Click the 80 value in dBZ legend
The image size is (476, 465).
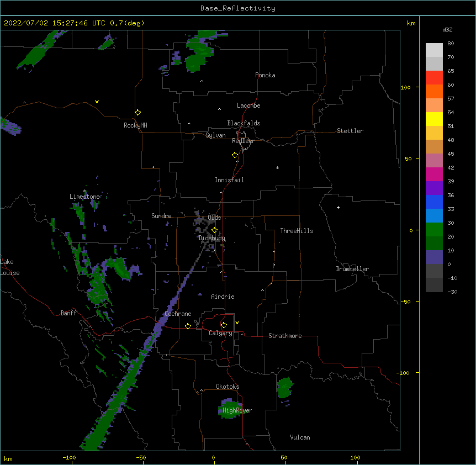click(x=451, y=44)
